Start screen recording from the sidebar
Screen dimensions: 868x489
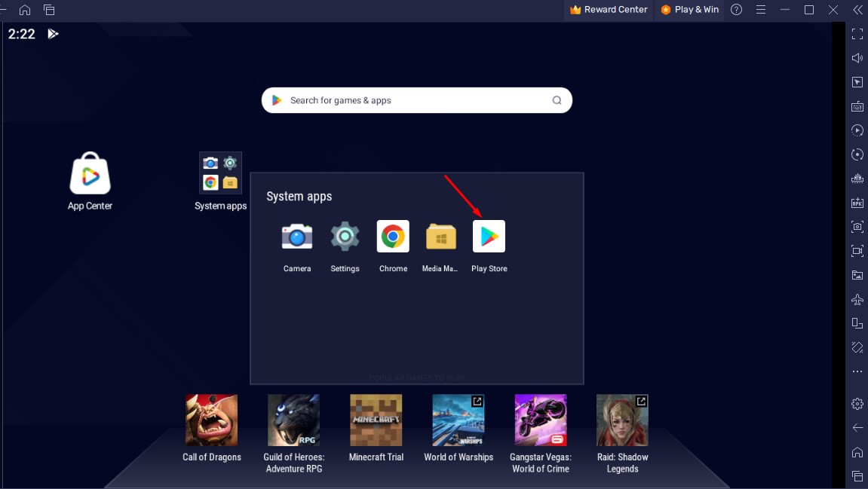(x=857, y=251)
